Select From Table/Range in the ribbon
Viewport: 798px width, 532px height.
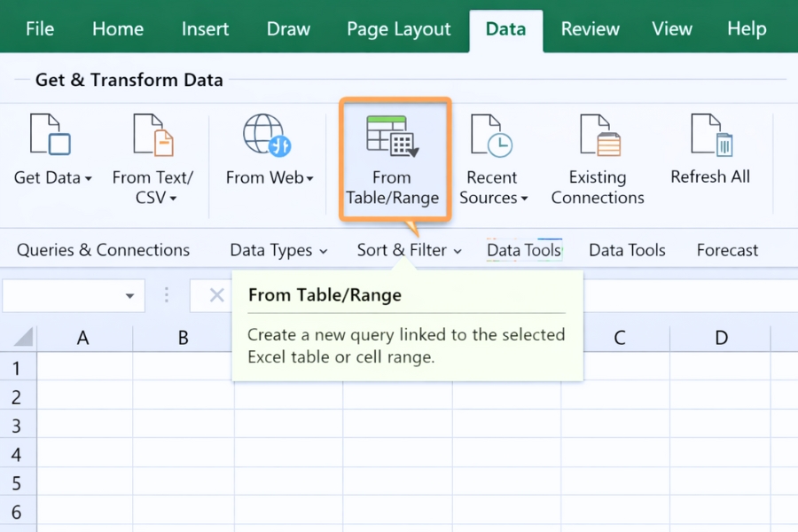coord(394,160)
